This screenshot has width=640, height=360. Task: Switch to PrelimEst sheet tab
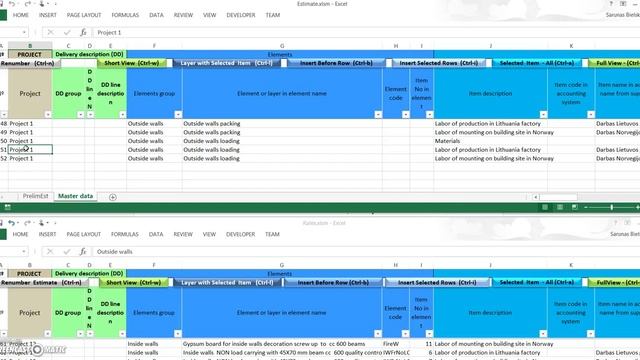36,196
